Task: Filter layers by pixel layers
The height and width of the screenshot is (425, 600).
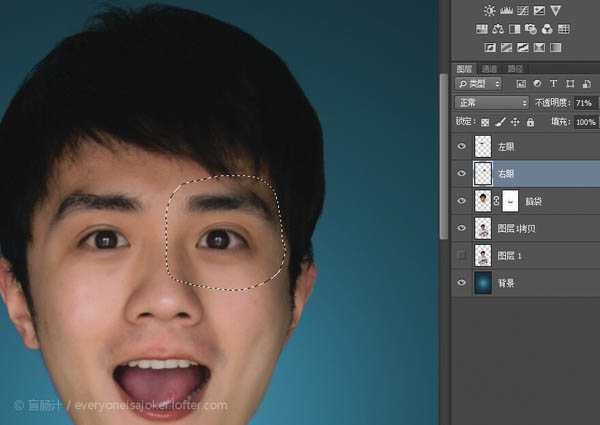Action: pos(521,84)
